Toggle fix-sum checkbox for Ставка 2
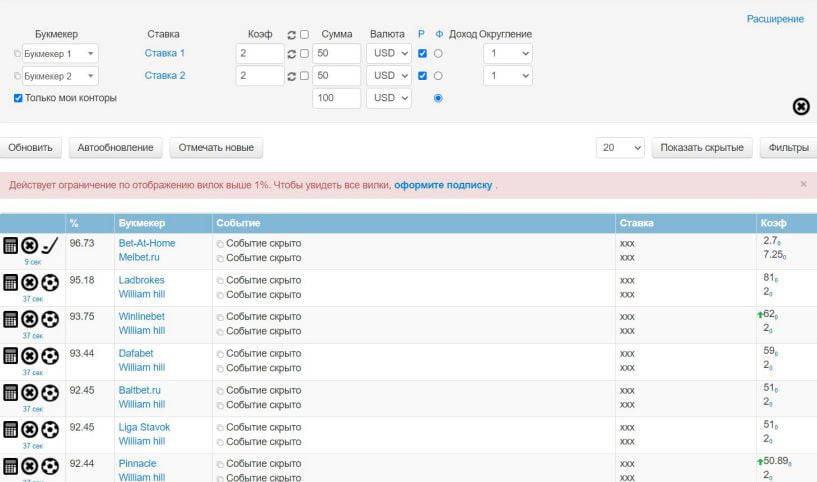Viewport: 817px width, 482px height. point(304,76)
